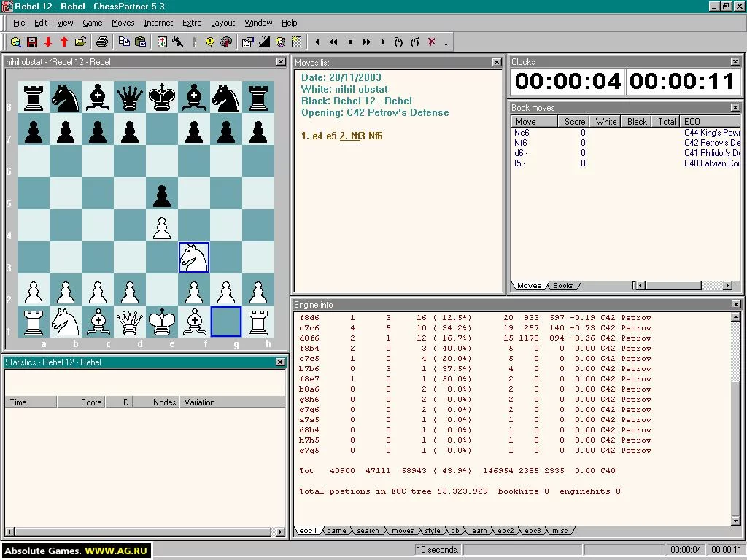This screenshot has height=560, width=747.
Task: Jump to game end with double right arrows
Action: [366, 42]
